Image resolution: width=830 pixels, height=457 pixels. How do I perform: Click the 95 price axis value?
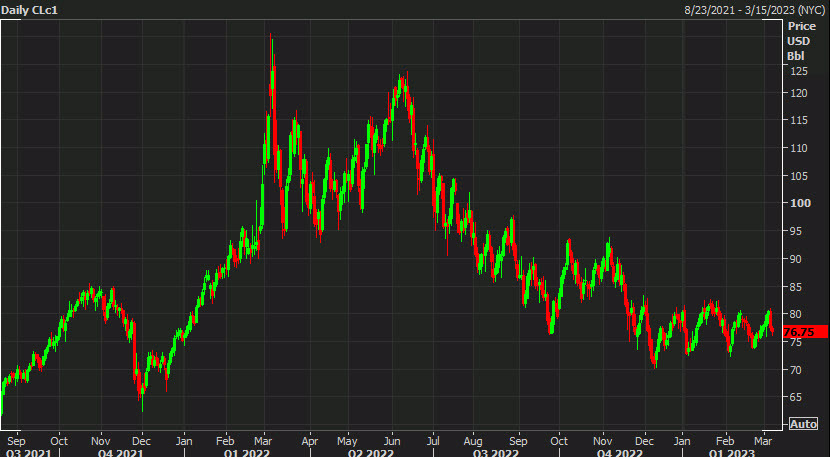(x=795, y=231)
